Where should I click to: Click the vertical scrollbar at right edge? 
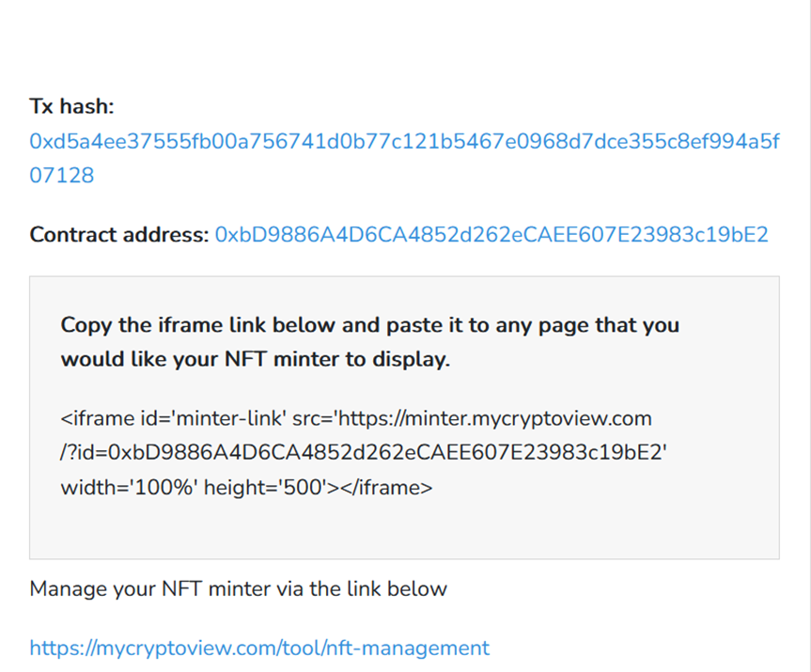pyautogui.click(x=805, y=336)
